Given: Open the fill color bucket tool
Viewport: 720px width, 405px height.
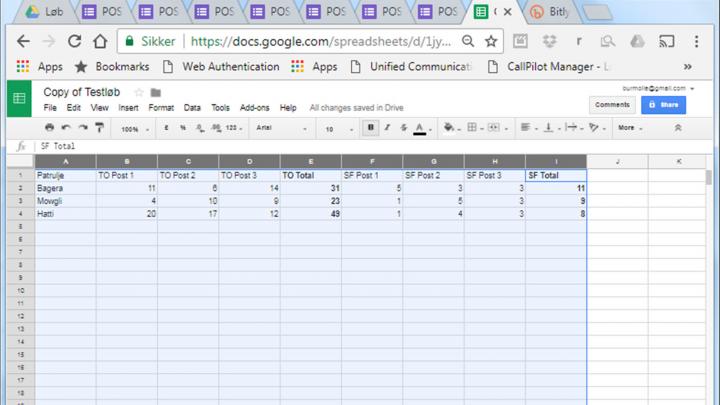Looking at the screenshot, I should pyautogui.click(x=449, y=128).
